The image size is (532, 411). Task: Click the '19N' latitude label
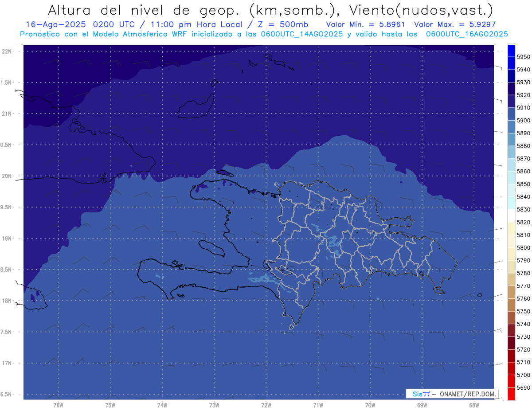(7, 239)
